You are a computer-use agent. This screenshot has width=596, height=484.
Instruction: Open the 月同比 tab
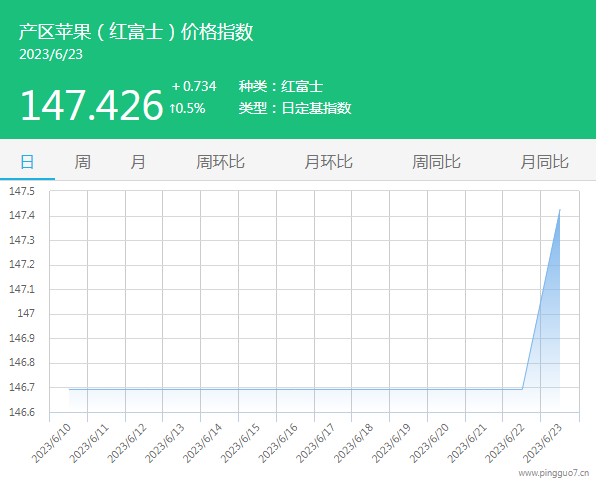pyautogui.click(x=544, y=162)
